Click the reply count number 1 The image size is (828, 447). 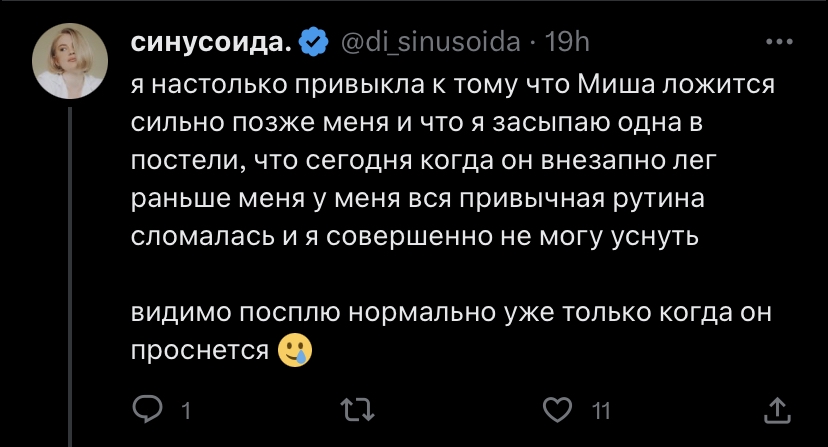[x=186, y=409]
